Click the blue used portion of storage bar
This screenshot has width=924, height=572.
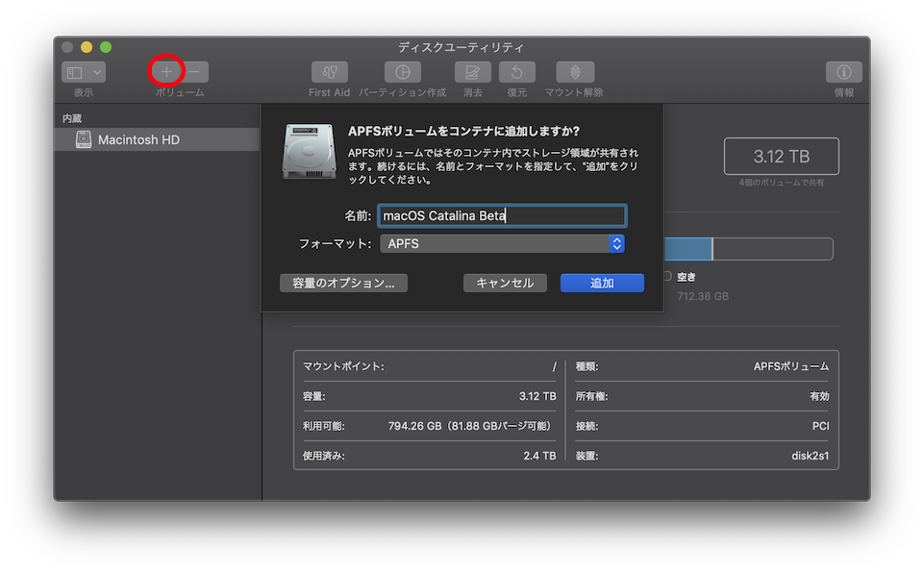(x=687, y=249)
